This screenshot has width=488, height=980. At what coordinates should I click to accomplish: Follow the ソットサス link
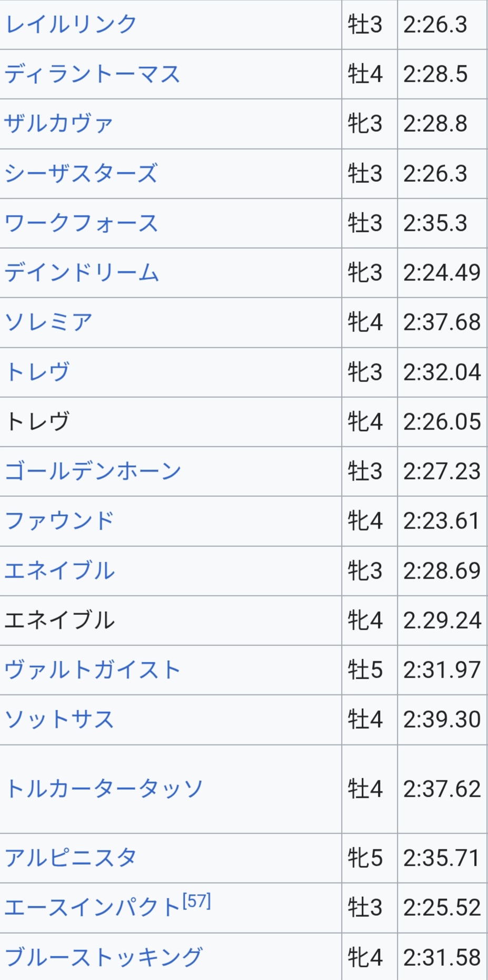tap(59, 720)
